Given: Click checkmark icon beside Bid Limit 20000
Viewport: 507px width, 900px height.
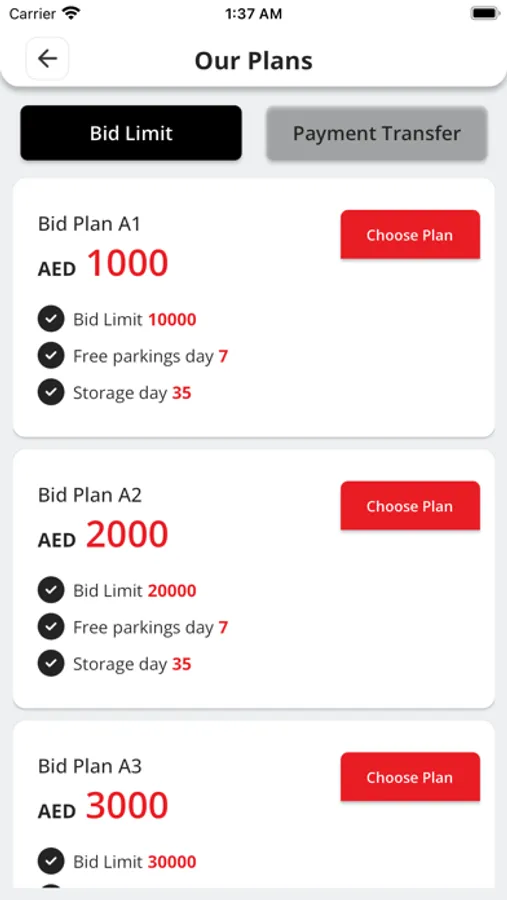Looking at the screenshot, I should tap(51, 591).
